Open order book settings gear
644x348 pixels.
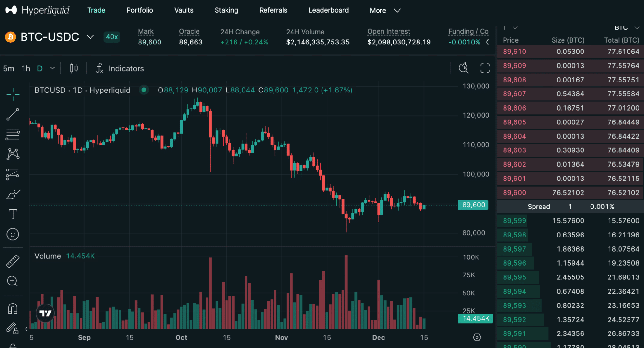(x=476, y=337)
